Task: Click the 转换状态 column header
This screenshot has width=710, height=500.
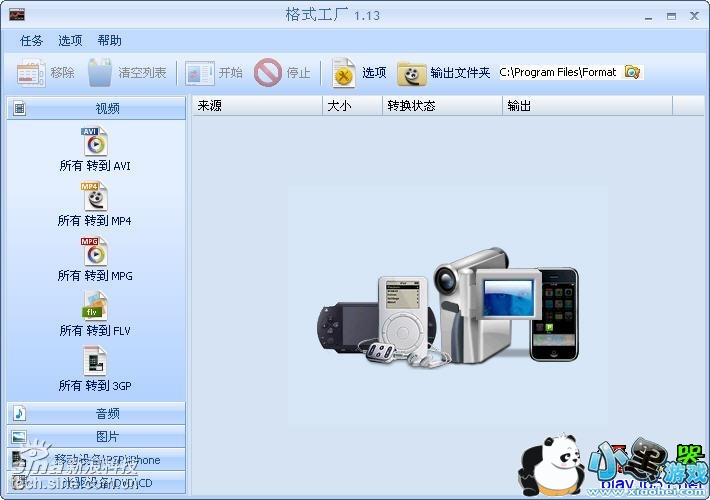Action: point(442,106)
